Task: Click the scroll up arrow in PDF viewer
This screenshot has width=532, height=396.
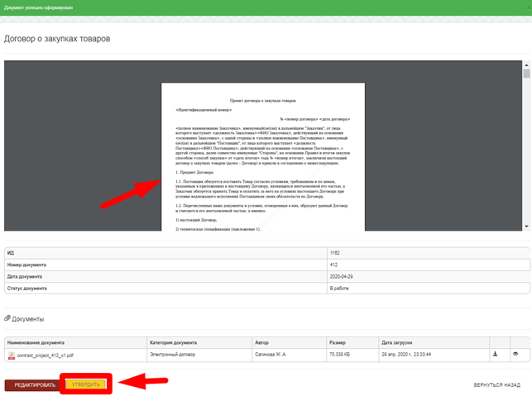Action: (x=526, y=64)
